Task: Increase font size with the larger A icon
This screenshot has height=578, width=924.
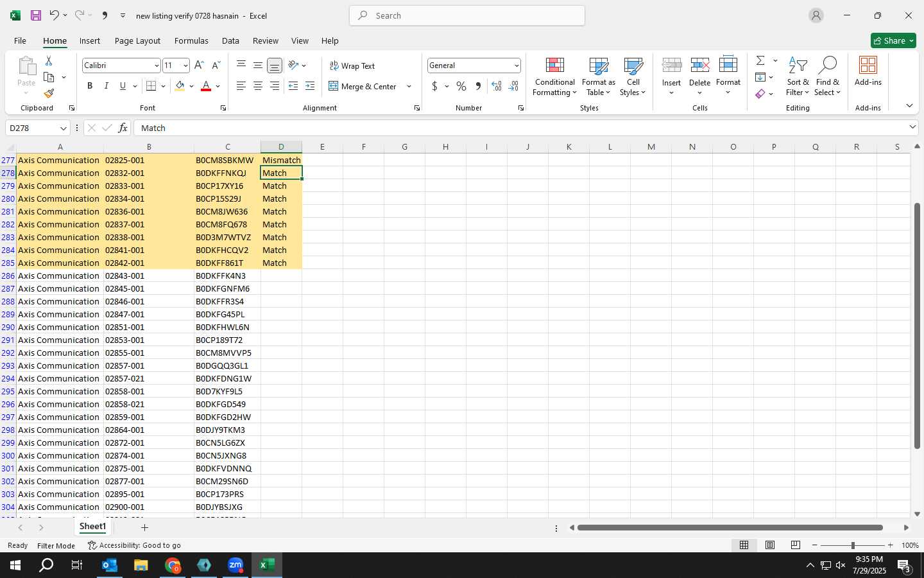Action: click(x=199, y=66)
